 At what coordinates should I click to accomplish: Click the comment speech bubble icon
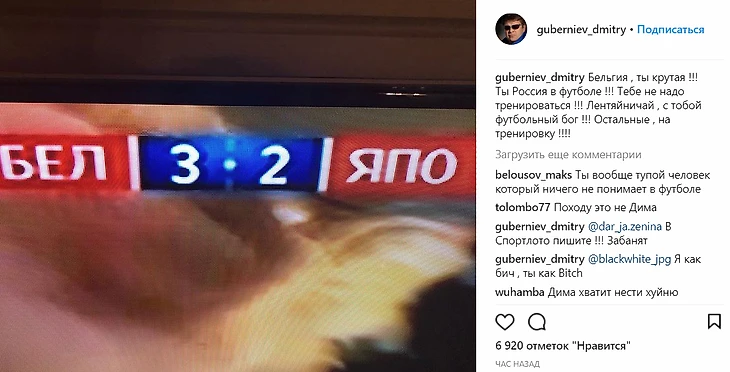pyautogui.click(x=537, y=322)
